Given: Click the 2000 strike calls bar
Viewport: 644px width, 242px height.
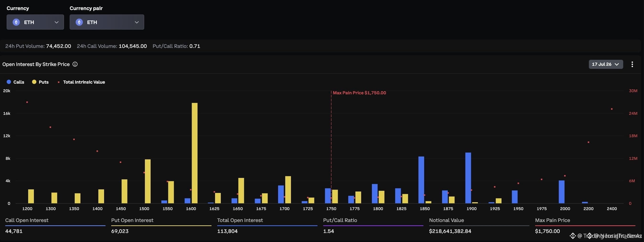Looking at the screenshot, I should (561, 192).
